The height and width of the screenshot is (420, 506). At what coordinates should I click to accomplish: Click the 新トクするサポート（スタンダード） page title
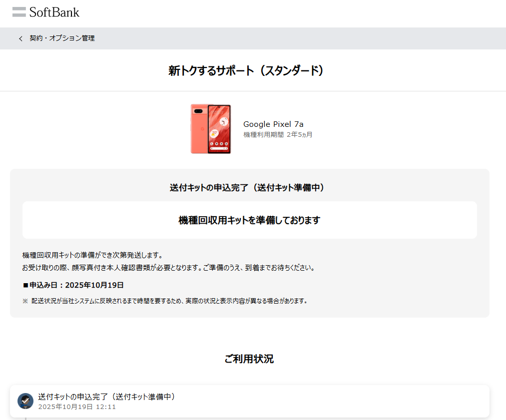tap(246, 71)
